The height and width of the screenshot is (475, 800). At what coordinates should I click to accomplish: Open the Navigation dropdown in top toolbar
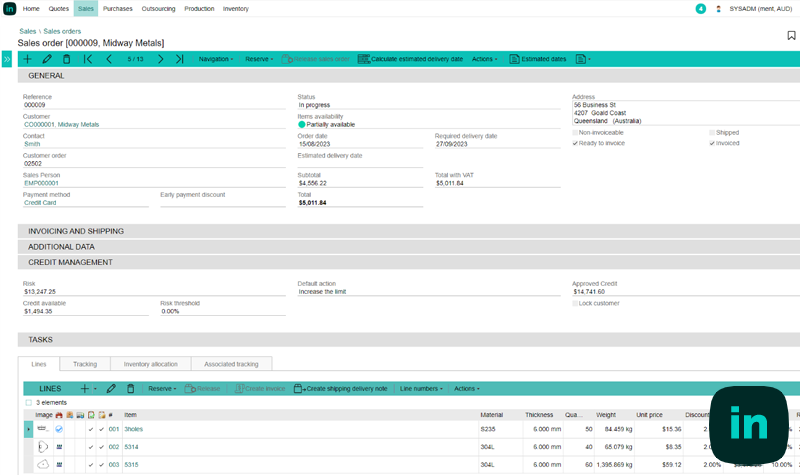(216, 59)
